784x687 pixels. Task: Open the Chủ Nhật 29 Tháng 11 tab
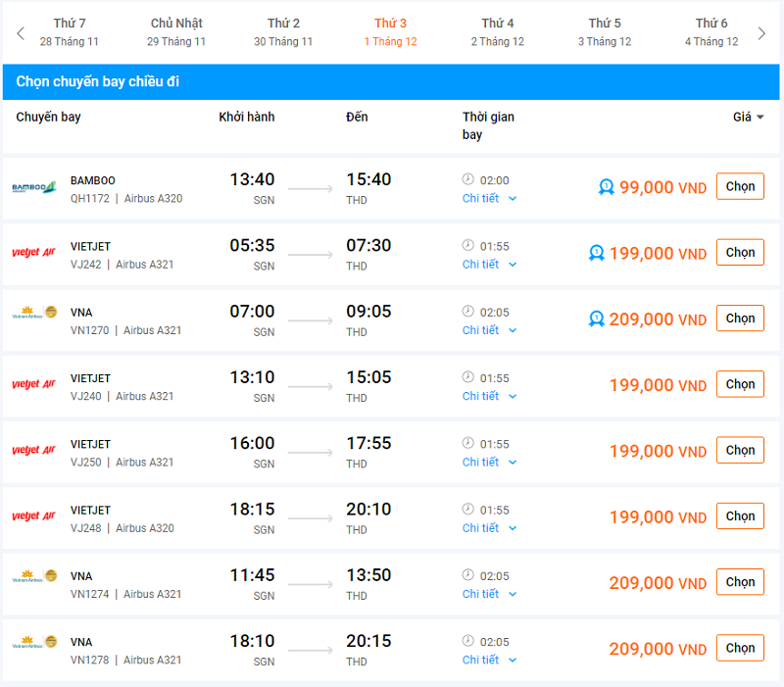pyautogui.click(x=176, y=32)
